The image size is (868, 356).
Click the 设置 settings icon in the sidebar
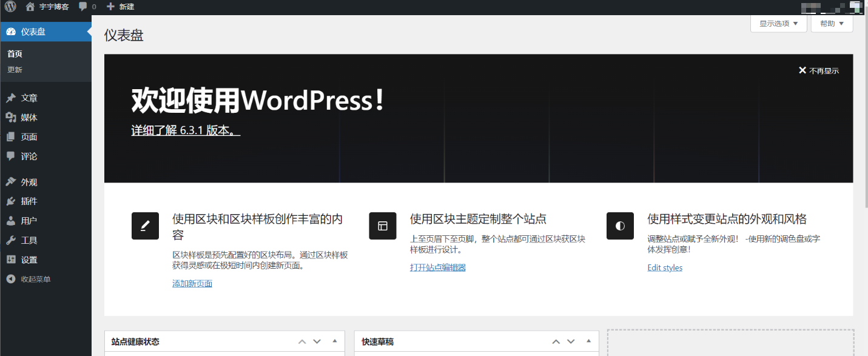11,260
